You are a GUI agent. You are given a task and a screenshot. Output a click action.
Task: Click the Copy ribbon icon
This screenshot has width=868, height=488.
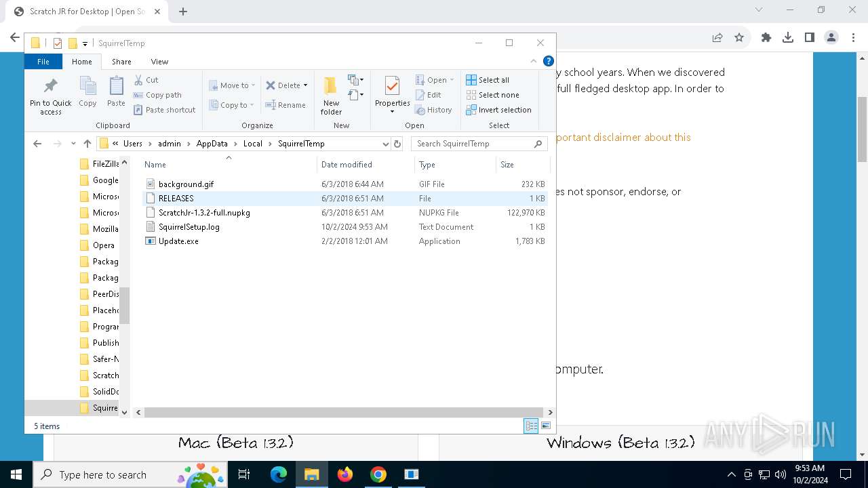pyautogui.click(x=87, y=91)
